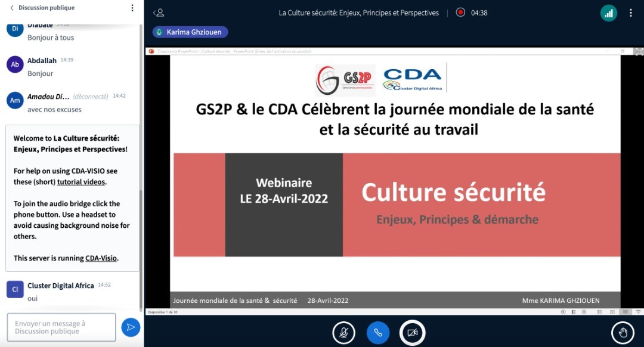
Task: Leave audio with the phone button
Action: coord(378,333)
